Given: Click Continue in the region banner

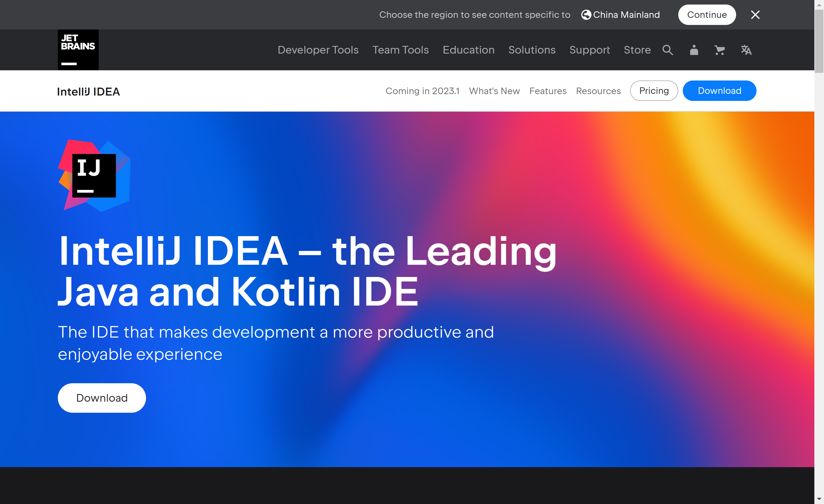Looking at the screenshot, I should pyautogui.click(x=707, y=15).
